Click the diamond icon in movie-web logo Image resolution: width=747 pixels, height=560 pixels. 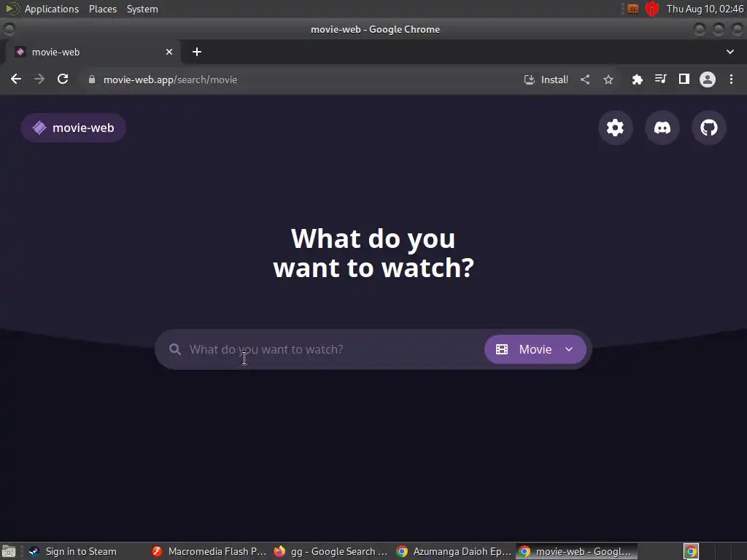(39, 128)
